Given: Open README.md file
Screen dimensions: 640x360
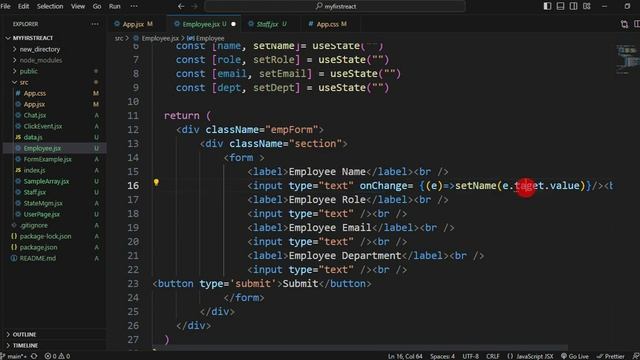Looking at the screenshot, I should pyautogui.click(x=38, y=258).
